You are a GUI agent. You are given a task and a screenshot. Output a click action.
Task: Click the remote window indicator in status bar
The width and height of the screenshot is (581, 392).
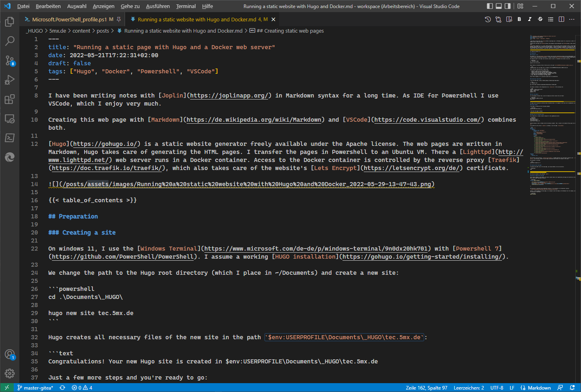(7, 388)
